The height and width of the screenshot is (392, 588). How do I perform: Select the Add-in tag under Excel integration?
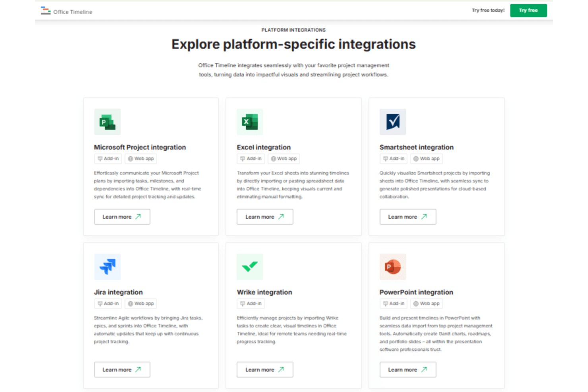coord(251,159)
